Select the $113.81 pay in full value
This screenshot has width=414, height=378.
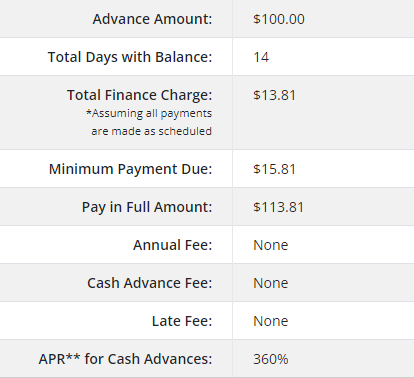click(279, 207)
